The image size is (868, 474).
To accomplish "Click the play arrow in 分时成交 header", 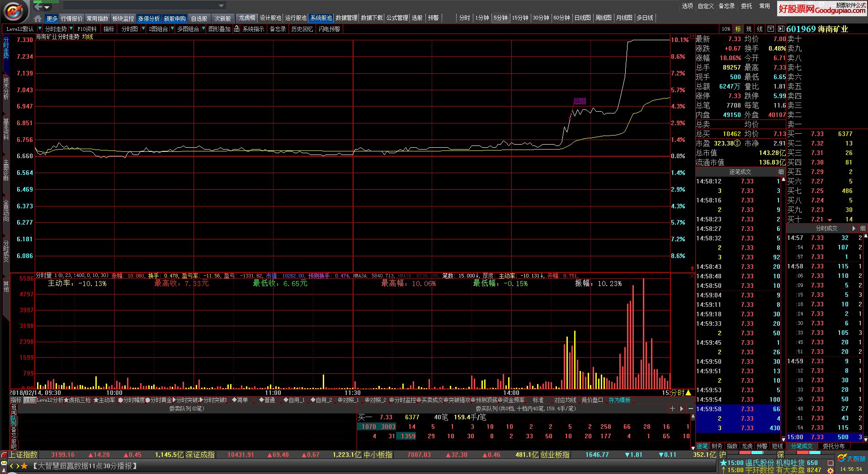I will [x=854, y=229].
